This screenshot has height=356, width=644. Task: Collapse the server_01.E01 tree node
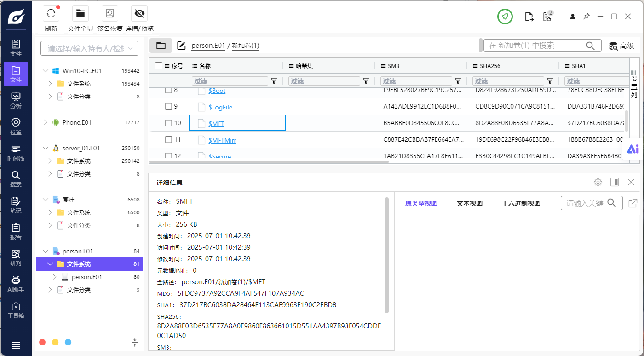[x=46, y=148]
